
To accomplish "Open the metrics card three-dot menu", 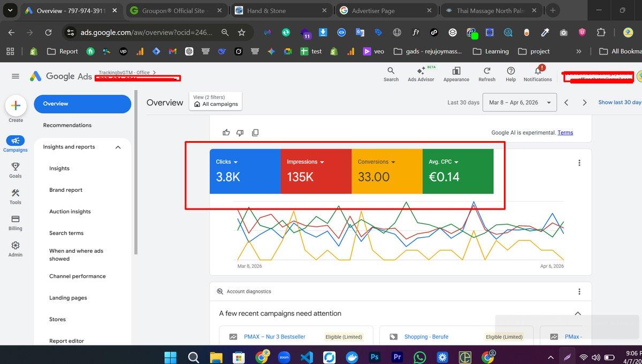I will 579,162.
